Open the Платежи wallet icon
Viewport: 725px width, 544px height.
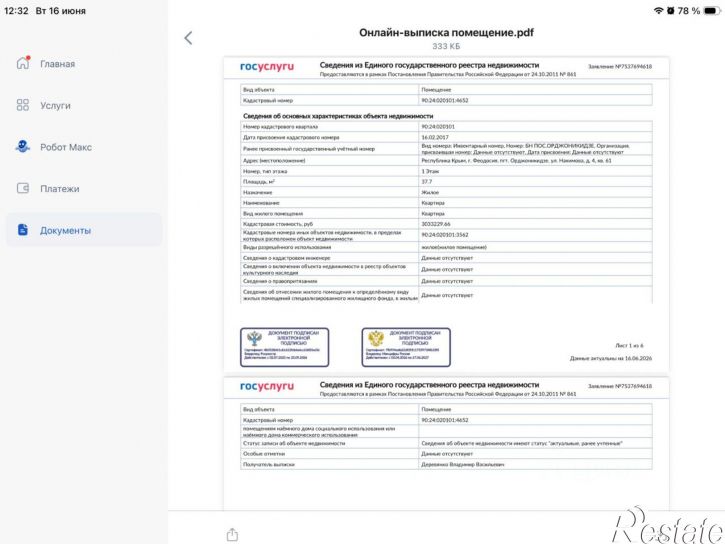23,188
